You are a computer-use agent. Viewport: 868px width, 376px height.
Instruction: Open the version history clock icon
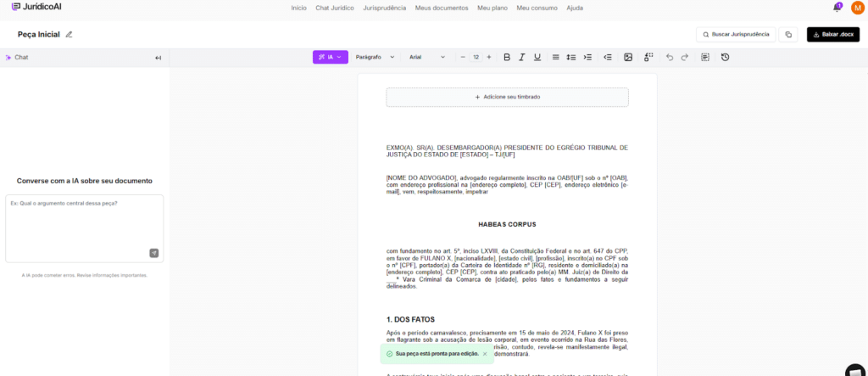(725, 57)
